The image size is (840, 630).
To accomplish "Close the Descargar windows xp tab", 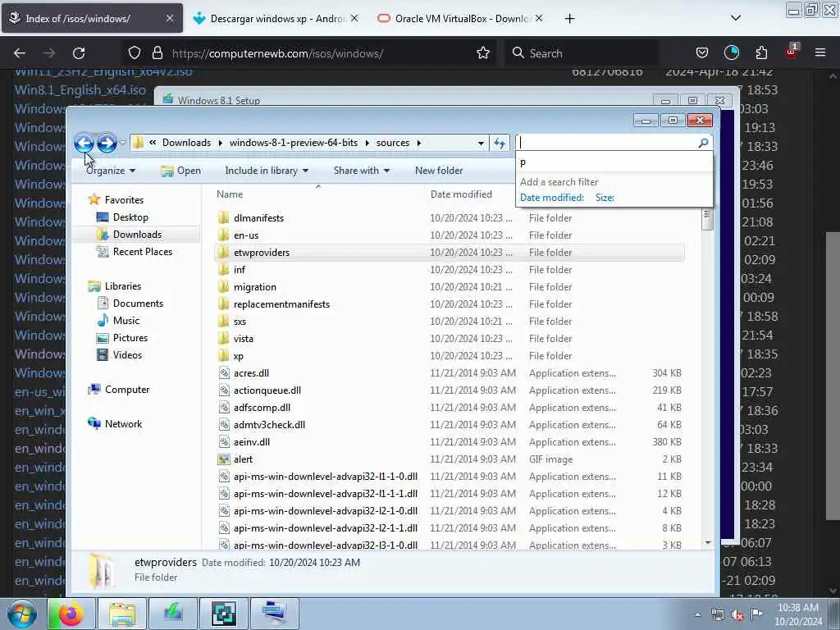I will [354, 18].
